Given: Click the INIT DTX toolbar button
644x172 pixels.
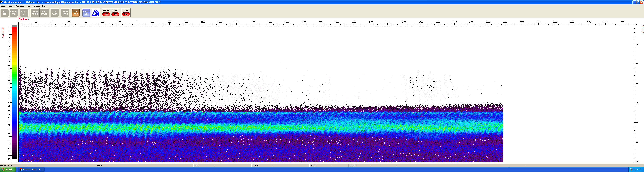Looking at the screenshot, I should 5,13.
